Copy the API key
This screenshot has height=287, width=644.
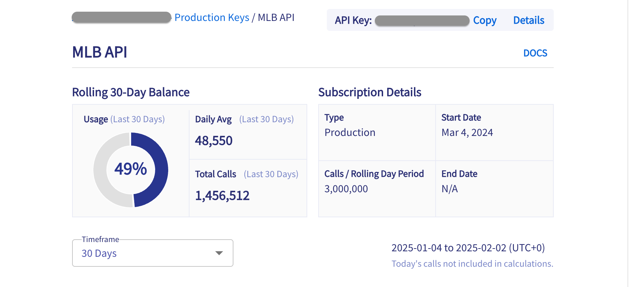point(485,20)
